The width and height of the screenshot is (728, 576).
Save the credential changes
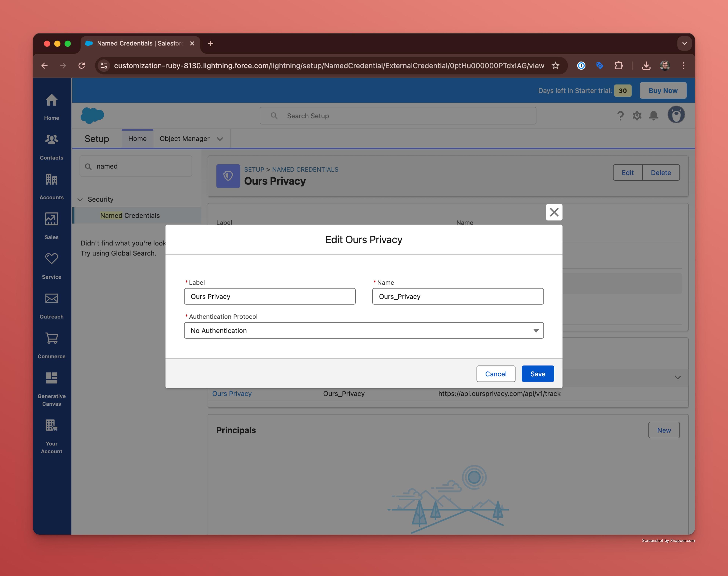pyautogui.click(x=537, y=374)
